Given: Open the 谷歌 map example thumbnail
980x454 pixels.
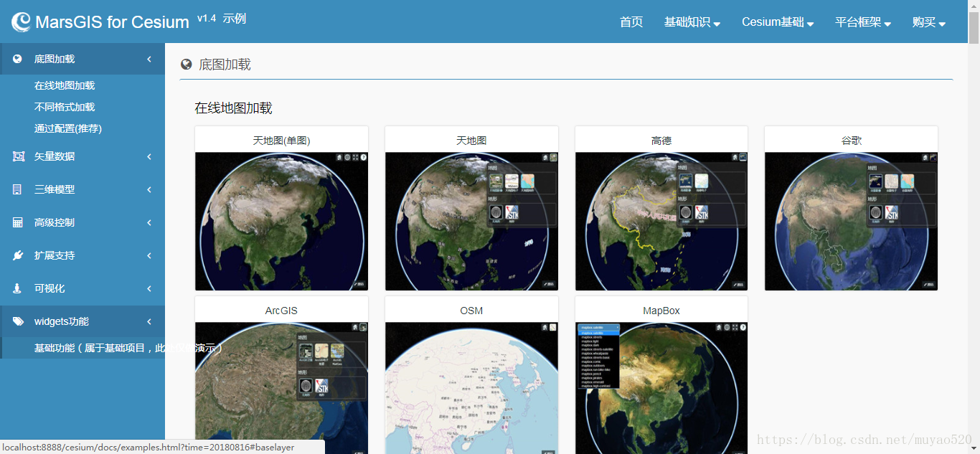Looking at the screenshot, I should pos(851,221).
